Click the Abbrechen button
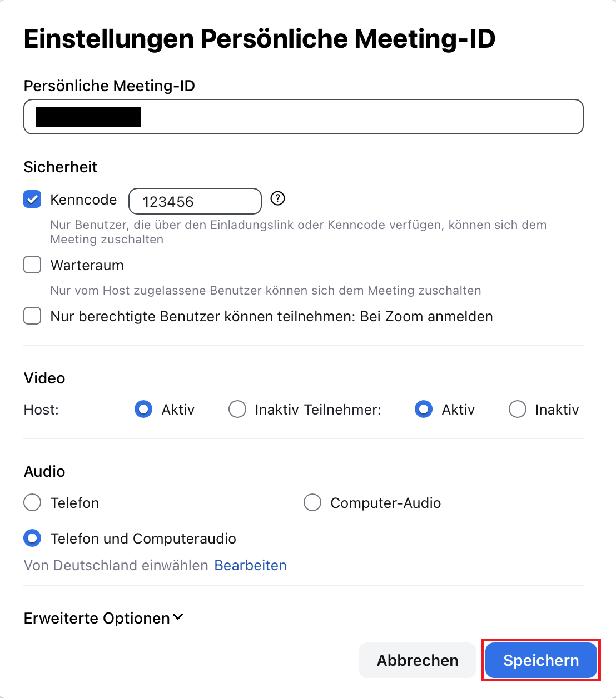This screenshot has width=616, height=698. click(417, 660)
